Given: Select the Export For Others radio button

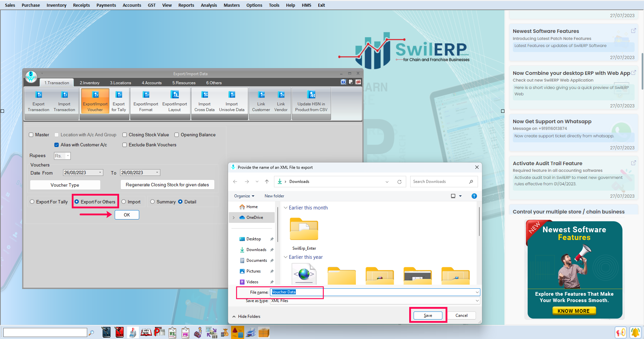Looking at the screenshot, I should (x=77, y=202).
